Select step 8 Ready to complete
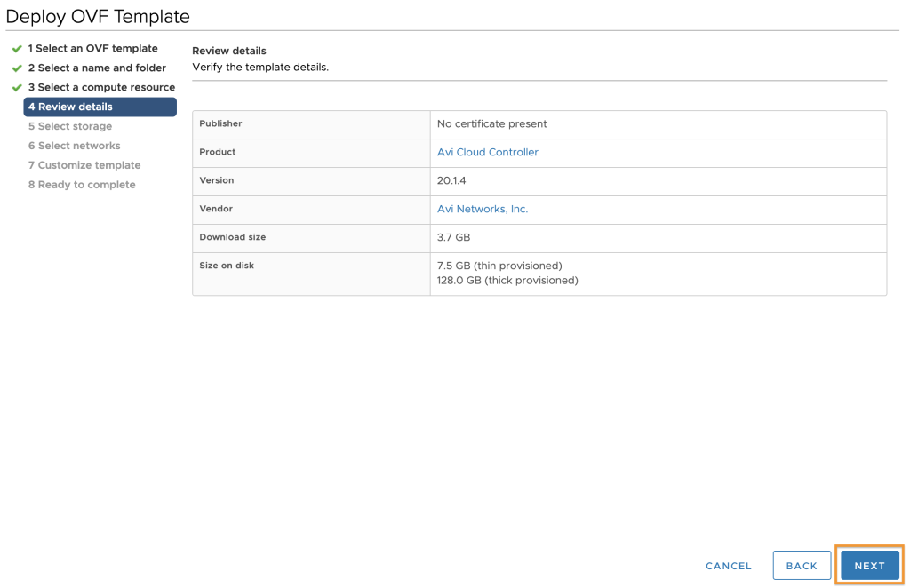 (82, 185)
